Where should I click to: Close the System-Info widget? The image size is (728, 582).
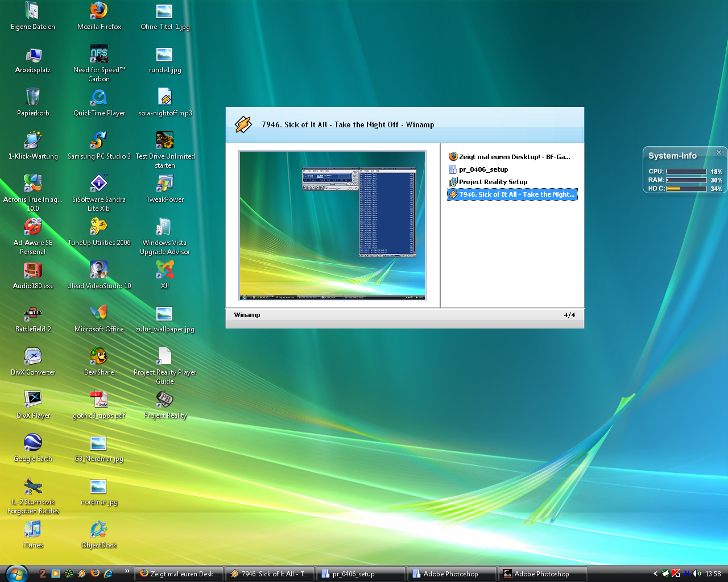719,152
